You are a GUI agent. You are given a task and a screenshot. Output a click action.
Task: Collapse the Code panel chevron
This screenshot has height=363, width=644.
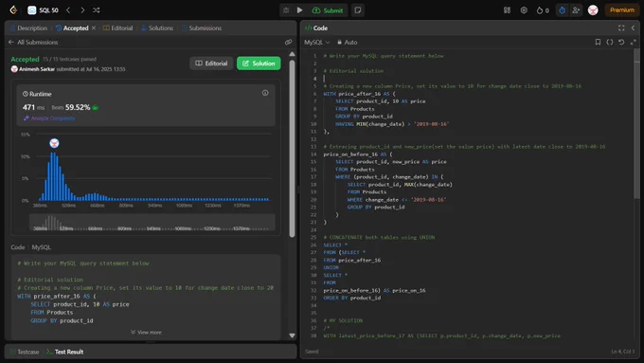pos(633,27)
